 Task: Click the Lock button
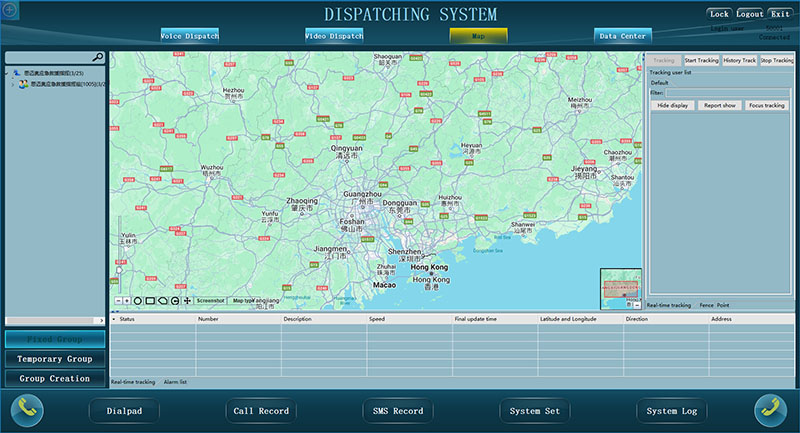tap(719, 14)
